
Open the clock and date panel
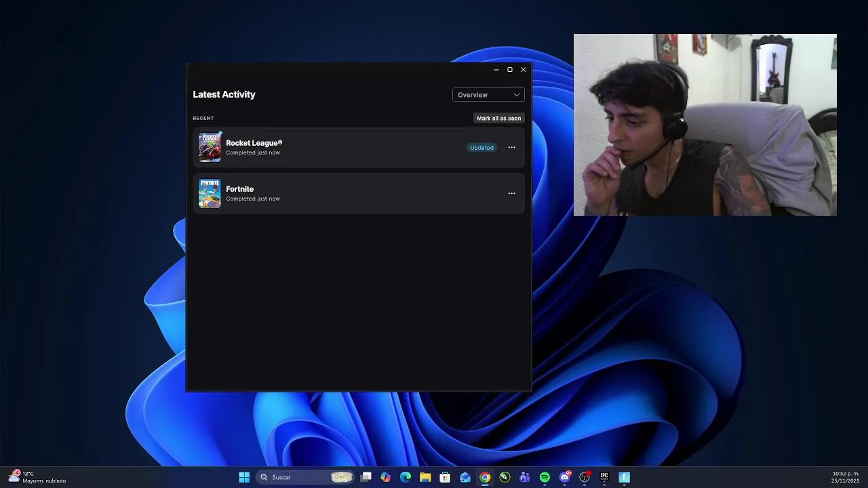click(x=845, y=477)
